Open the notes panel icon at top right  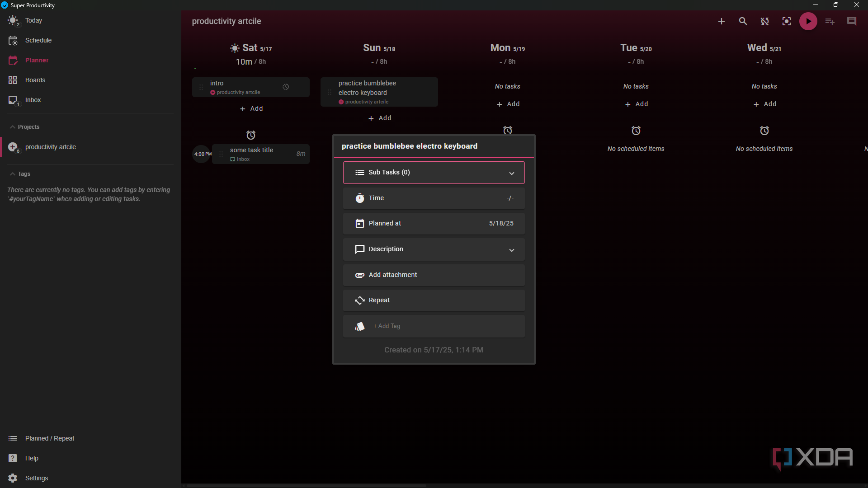(x=852, y=21)
